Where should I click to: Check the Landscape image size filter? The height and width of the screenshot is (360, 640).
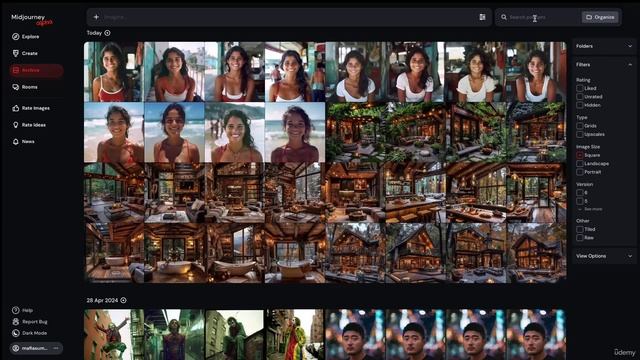[580, 164]
